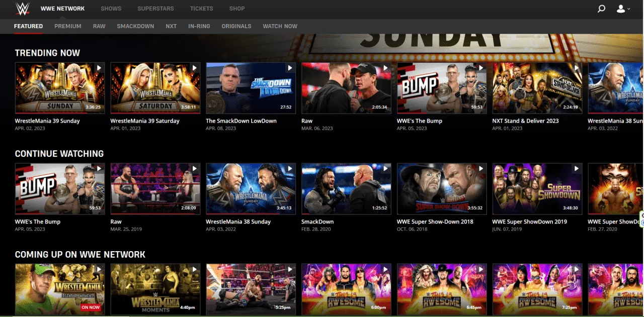
Task: Click play icon on the 6:45pm This Is Awesome
Action: click(x=481, y=270)
